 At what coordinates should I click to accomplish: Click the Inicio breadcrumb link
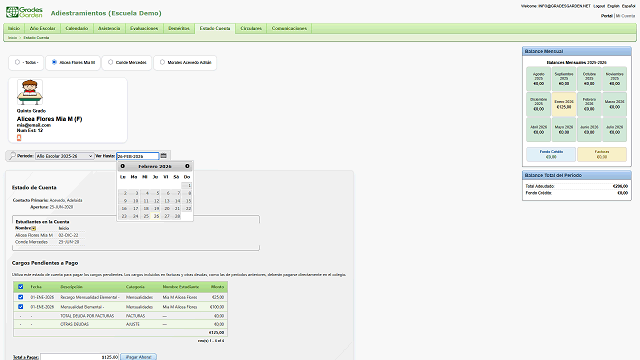13,38
